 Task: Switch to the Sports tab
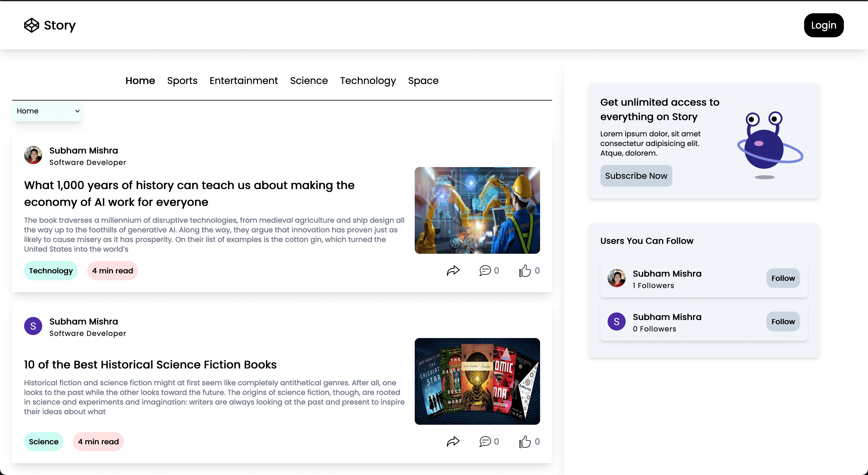182,81
